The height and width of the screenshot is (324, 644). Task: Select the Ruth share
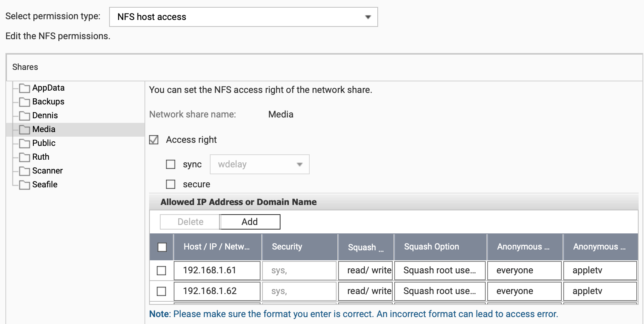[x=41, y=157]
